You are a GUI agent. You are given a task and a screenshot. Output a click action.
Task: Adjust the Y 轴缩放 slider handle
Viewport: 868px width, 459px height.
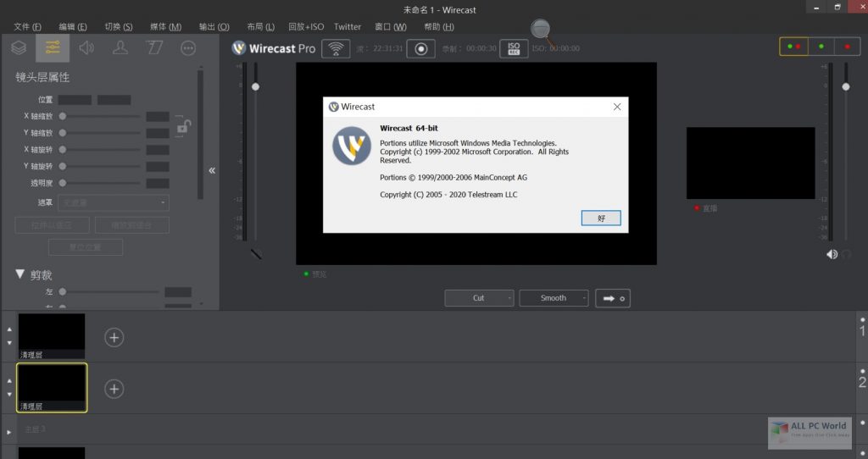[63, 133]
